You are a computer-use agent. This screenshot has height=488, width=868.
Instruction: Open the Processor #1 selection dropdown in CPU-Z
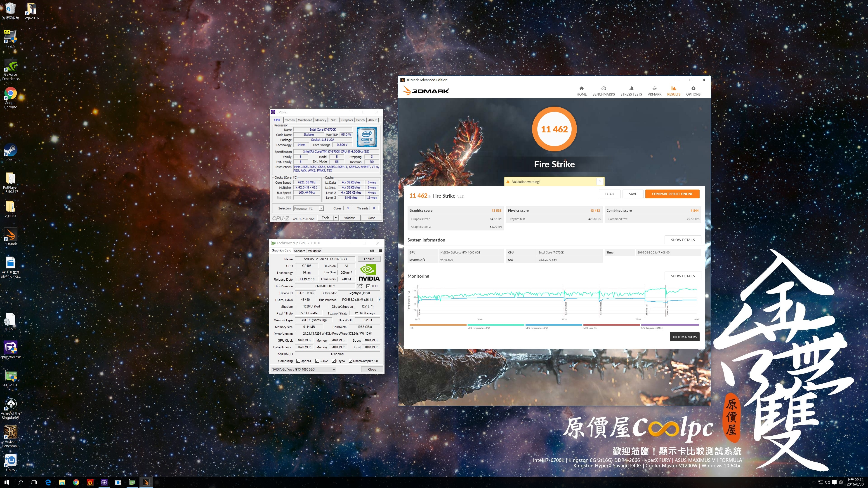308,209
